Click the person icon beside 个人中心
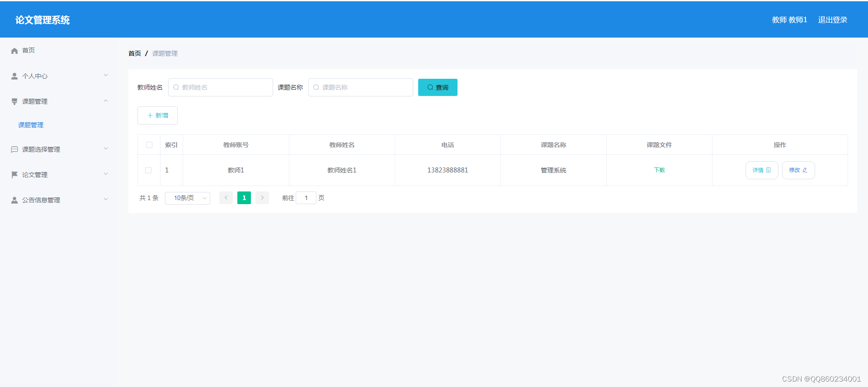The image size is (868, 387). (14, 76)
